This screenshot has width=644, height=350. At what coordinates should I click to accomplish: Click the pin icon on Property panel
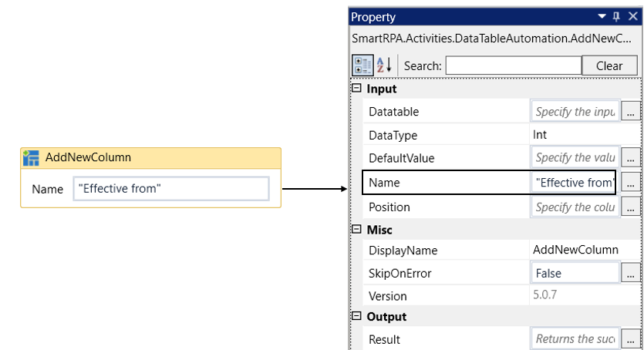[615, 17]
